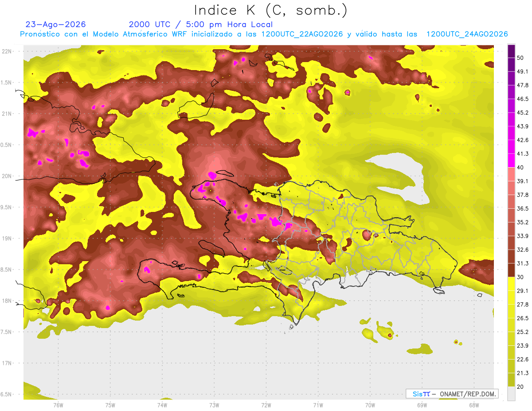The image size is (532, 411).
Task: Click the "76W" longitude label
Action: tap(58, 405)
